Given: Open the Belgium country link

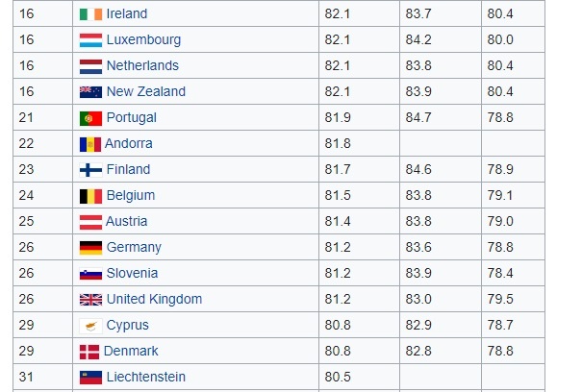Looking at the screenshot, I should [131, 195].
